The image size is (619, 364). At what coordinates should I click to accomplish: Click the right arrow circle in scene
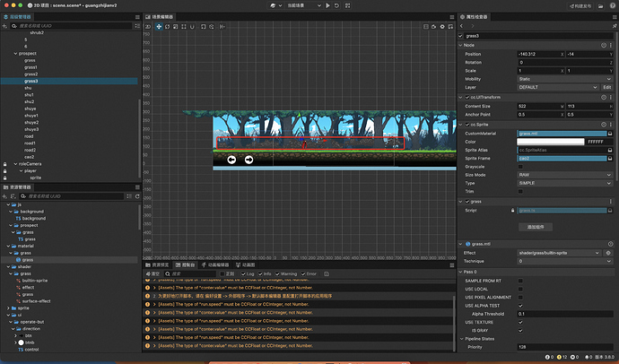pos(248,160)
